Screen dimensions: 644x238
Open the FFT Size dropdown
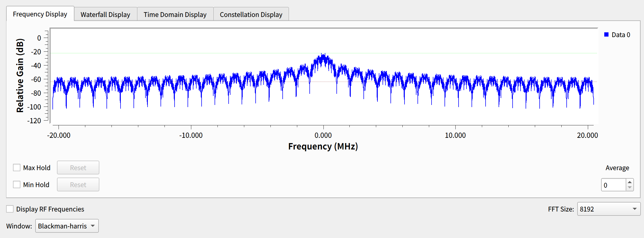tap(609, 209)
